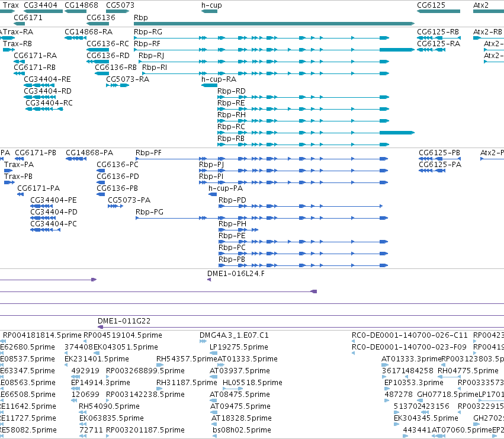Click transcript Rbp-RF label
Screen dimensions: 504x439
coord(147,44)
